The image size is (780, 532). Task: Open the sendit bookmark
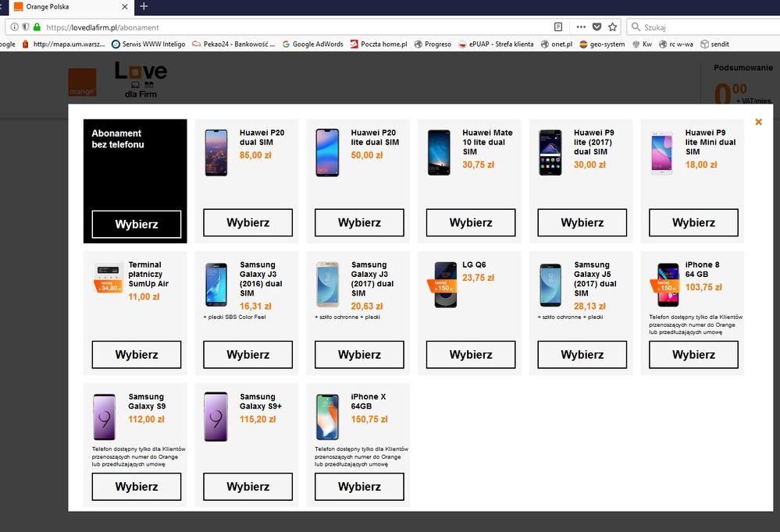click(715, 44)
